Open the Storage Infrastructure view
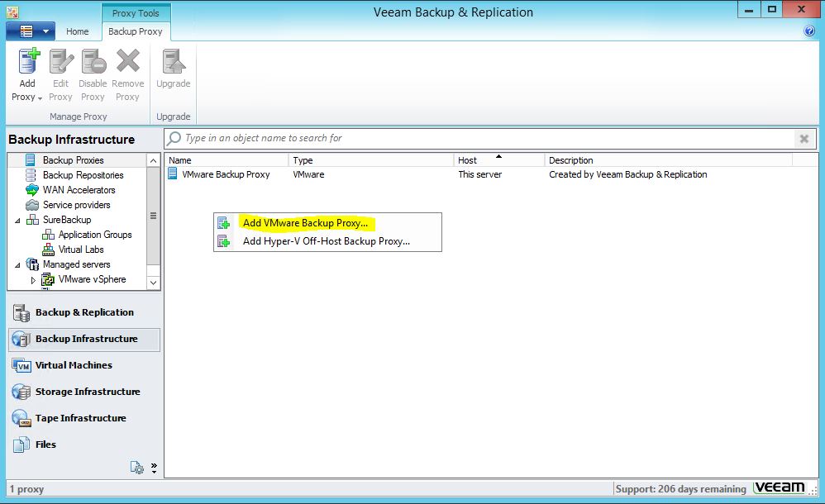The width and height of the screenshot is (825, 504). click(x=84, y=392)
